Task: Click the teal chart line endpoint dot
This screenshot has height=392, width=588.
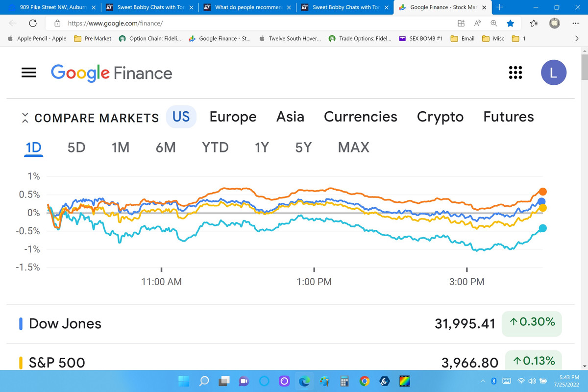Action: pos(542,228)
